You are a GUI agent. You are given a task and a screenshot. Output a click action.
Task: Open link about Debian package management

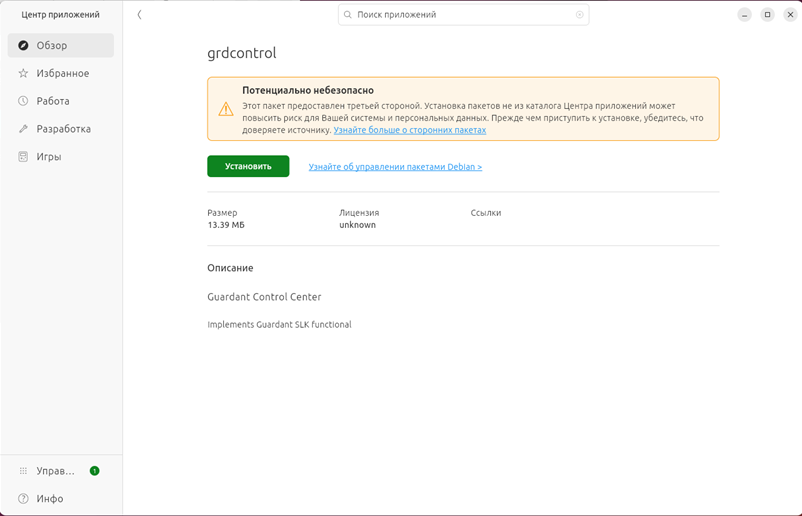tap(395, 167)
